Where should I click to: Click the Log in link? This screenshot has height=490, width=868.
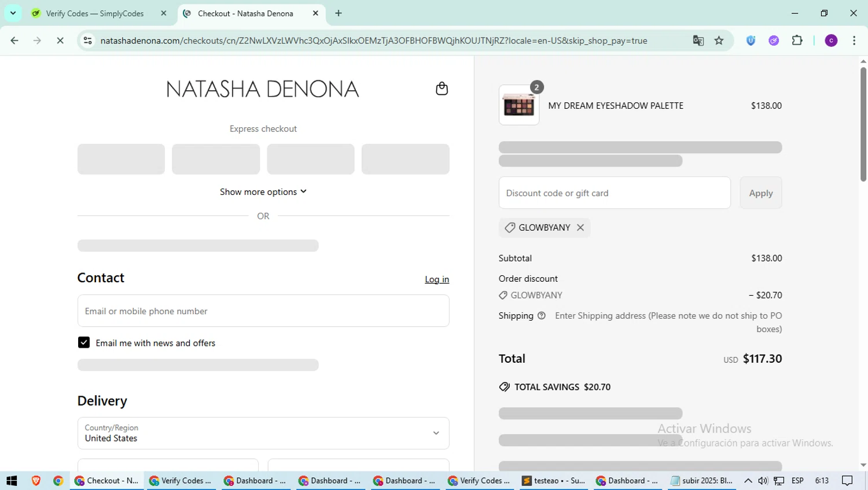437,279
